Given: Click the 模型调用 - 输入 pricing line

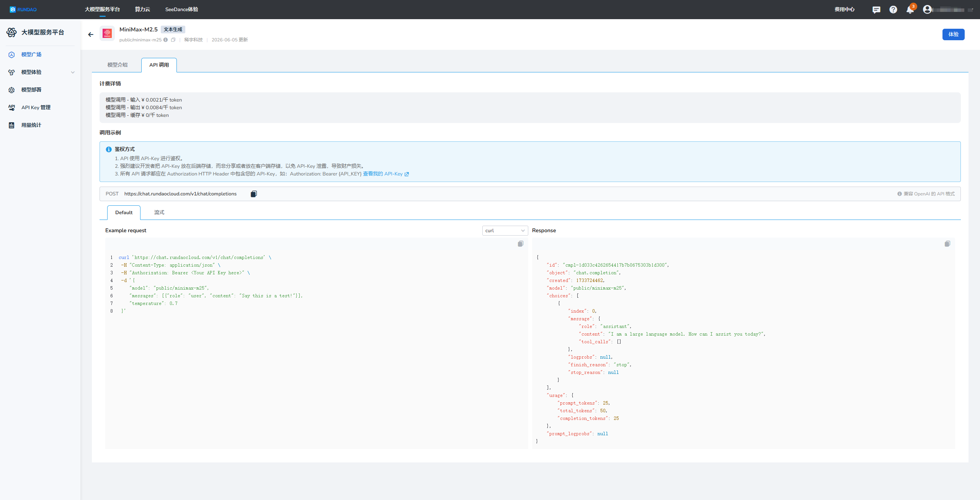Looking at the screenshot, I should 144,100.
